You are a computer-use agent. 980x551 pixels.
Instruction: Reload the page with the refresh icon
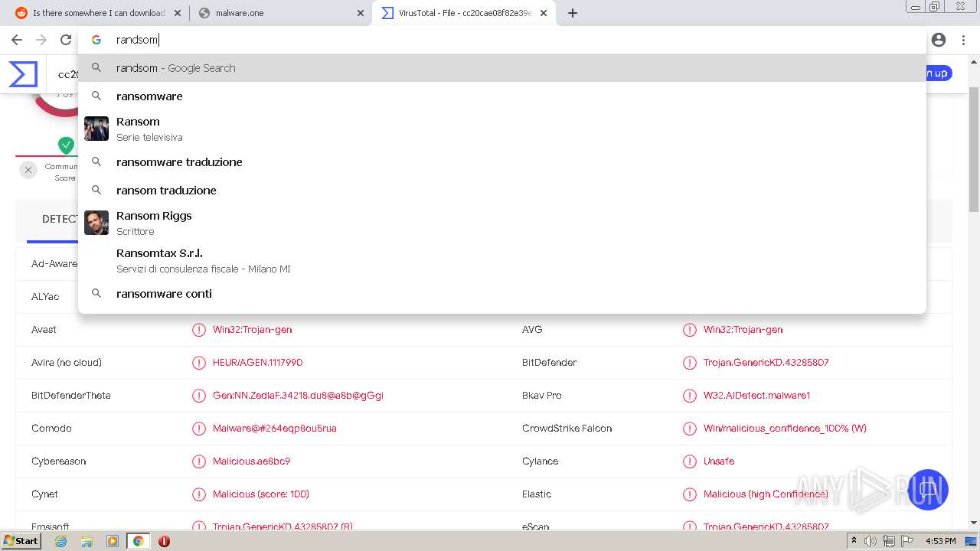[66, 40]
